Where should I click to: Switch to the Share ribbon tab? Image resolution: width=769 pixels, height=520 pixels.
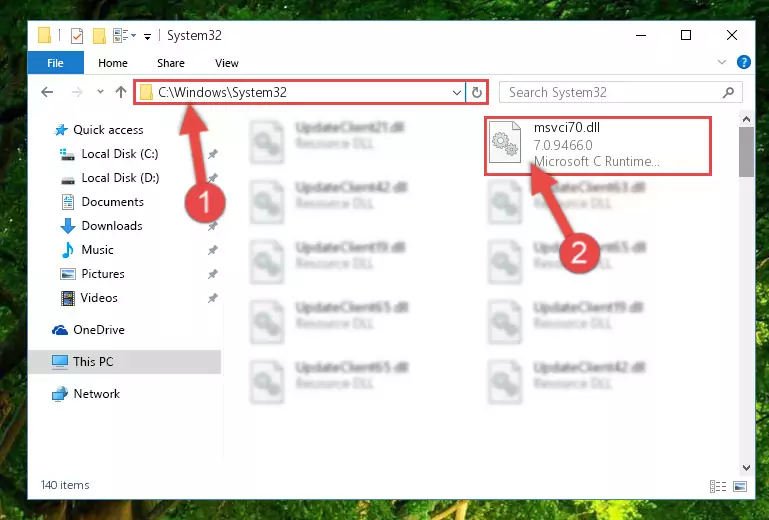[171, 63]
